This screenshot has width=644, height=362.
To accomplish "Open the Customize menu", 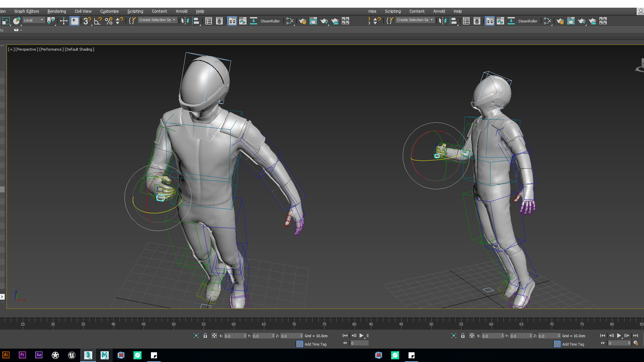I will pyautogui.click(x=109, y=11).
